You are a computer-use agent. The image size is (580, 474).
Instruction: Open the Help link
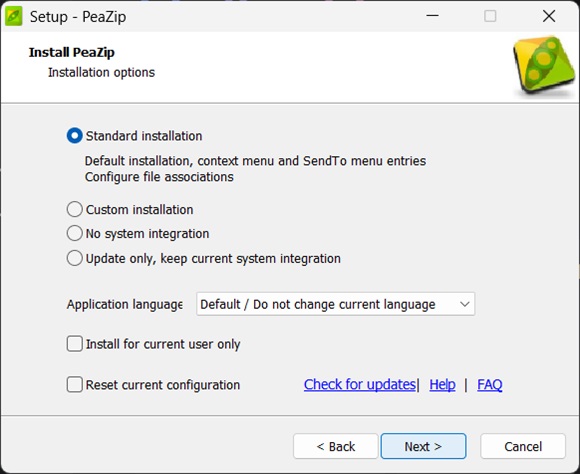click(442, 384)
